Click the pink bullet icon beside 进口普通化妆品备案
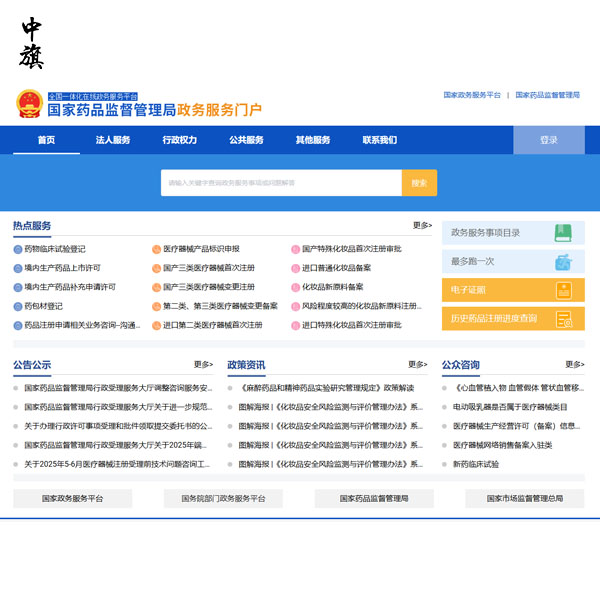 click(295, 268)
